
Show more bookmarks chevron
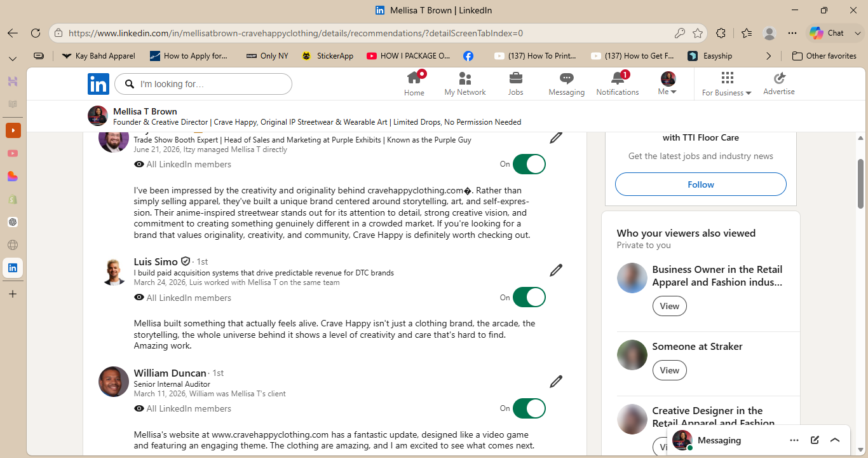point(768,56)
